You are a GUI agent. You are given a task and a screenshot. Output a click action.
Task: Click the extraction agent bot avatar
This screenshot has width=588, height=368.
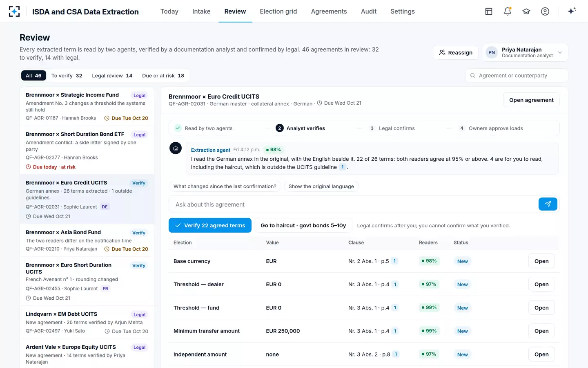point(176,148)
